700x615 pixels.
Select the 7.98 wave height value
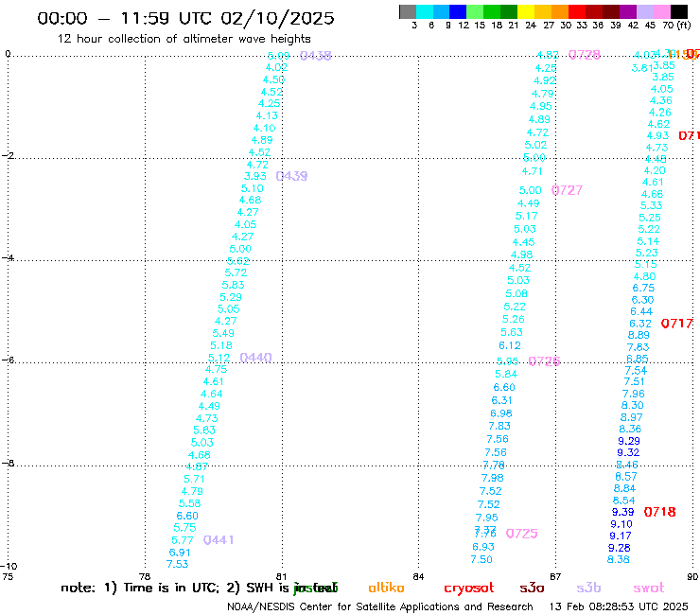coord(493,478)
